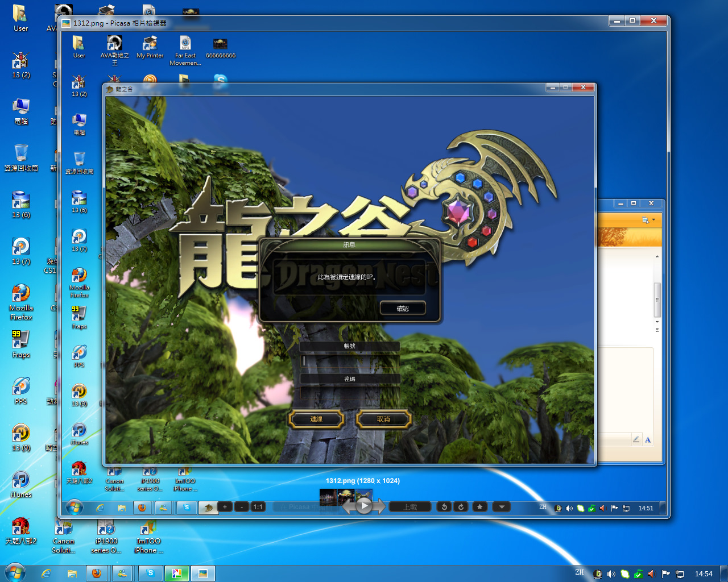Select the 電腦 computer desktop icon
The image size is (728, 582).
[x=20, y=111]
